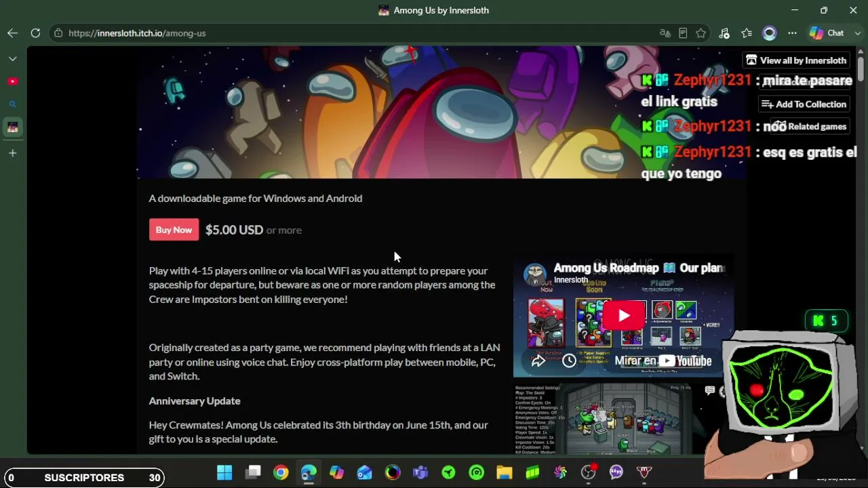Open Microsoft Teams from the taskbar
The height and width of the screenshot is (488, 868).
pyautogui.click(x=420, y=472)
